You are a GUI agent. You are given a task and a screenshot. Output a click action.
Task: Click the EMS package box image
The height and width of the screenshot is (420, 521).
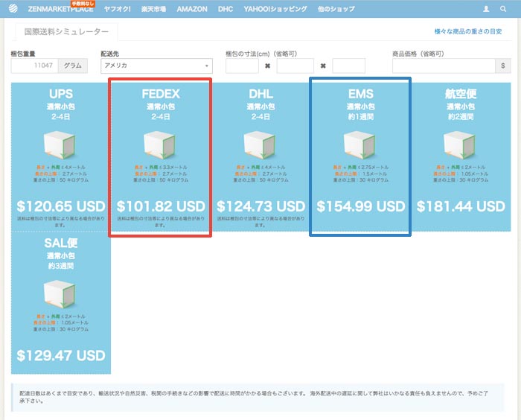pos(359,145)
